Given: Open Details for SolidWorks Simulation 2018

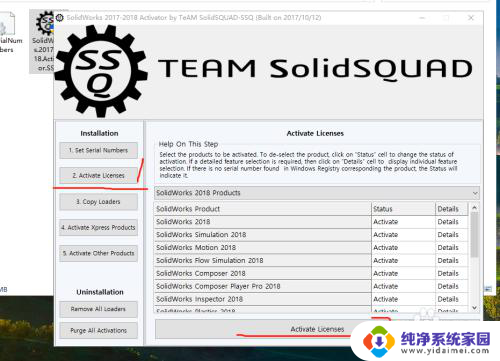Looking at the screenshot, I should 451,235.
